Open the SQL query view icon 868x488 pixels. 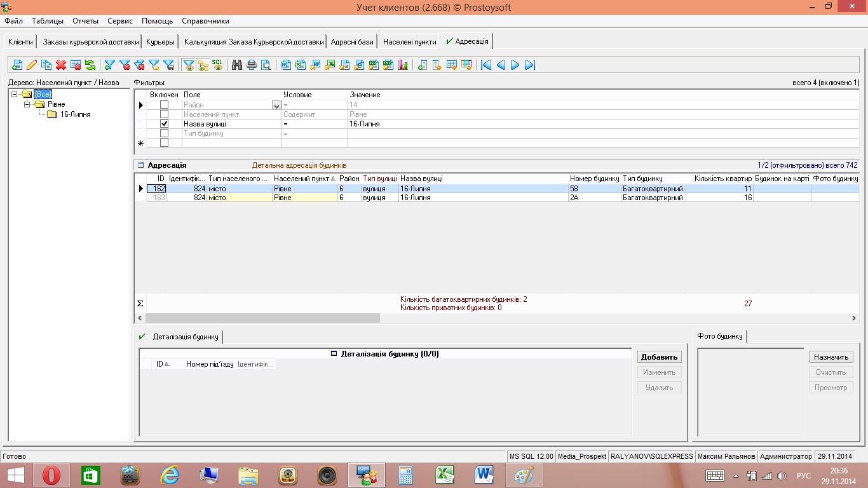(217, 65)
